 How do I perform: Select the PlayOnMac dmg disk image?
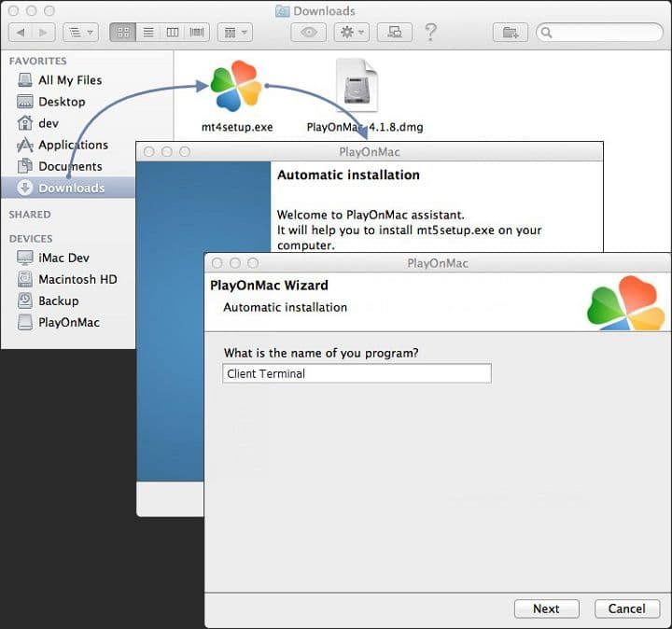click(x=356, y=87)
